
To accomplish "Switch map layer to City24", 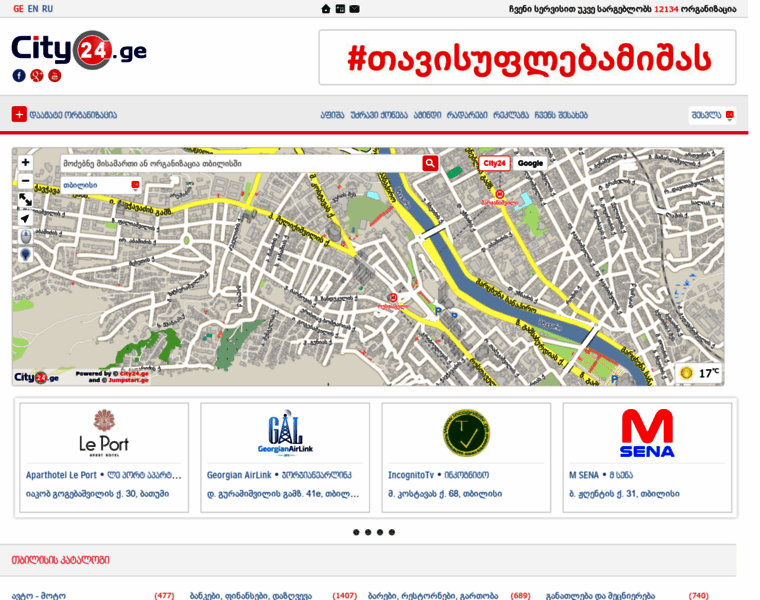I will 494,163.
